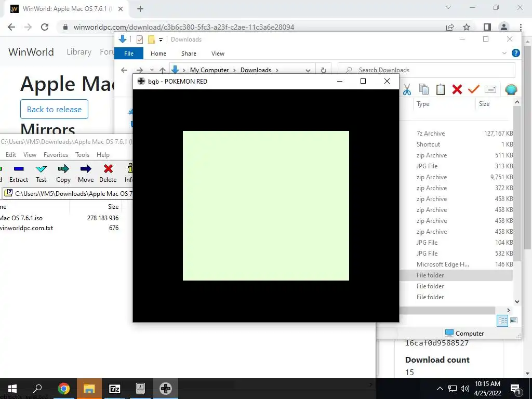Click the Explorer vertical scrollbar thumb
The width and height of the screenshot is (532, 399).
coord(517,183)
